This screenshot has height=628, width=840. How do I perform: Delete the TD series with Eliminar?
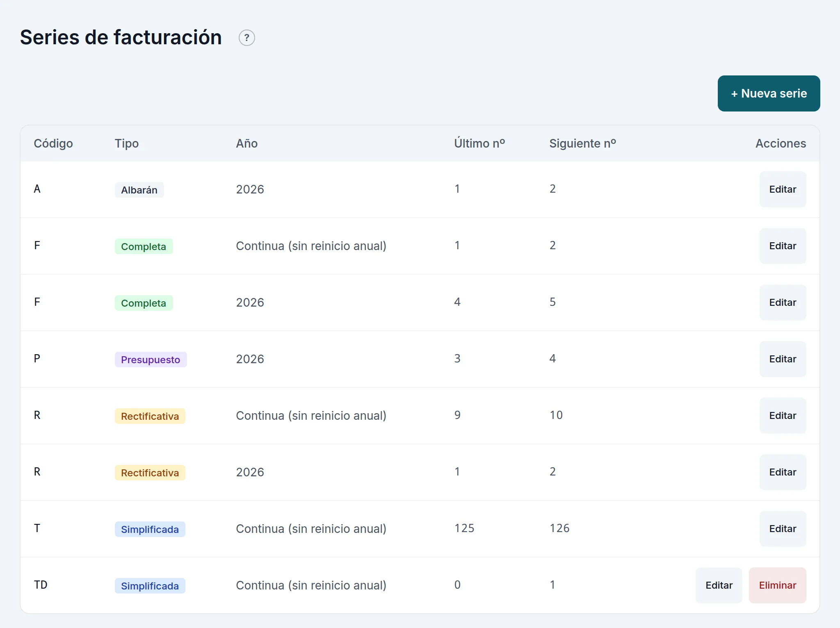coord(777,585)
